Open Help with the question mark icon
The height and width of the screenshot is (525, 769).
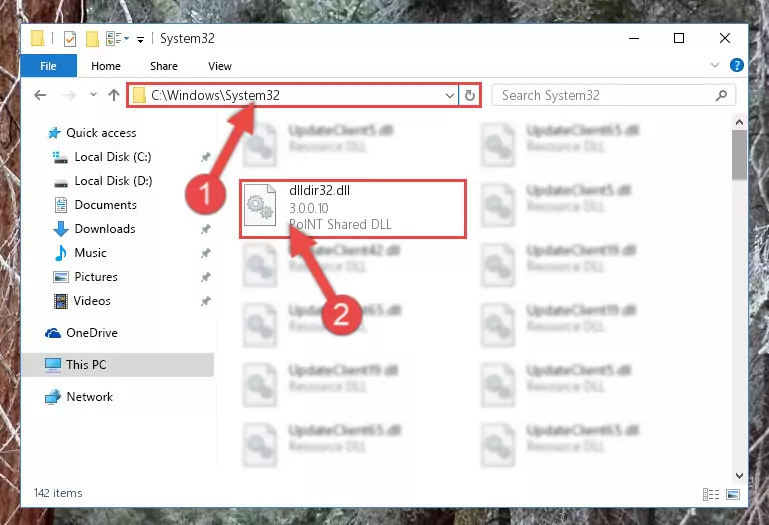point(737,65)
